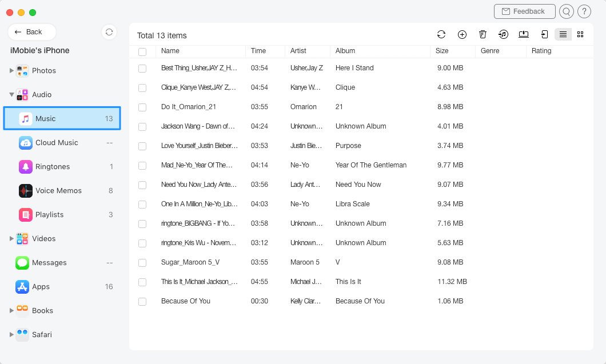Screen dimensions: 606x364
Task: Check the box for Do It_Omarion_21
Action: coord(142,107)
